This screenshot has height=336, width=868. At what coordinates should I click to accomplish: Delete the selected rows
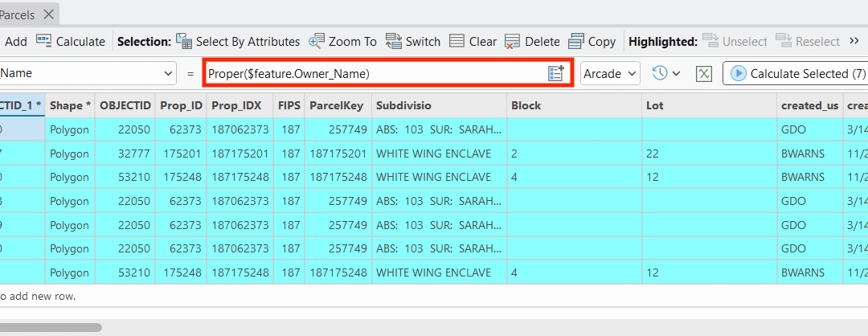click(x=532, y=42)
